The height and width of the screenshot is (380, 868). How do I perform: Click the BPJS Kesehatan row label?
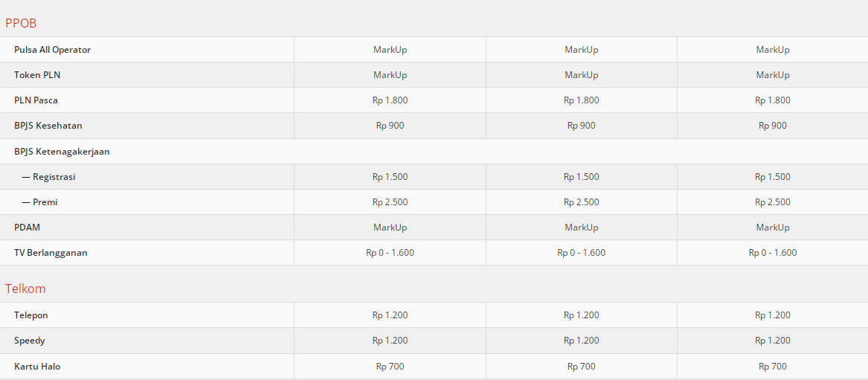48,126
